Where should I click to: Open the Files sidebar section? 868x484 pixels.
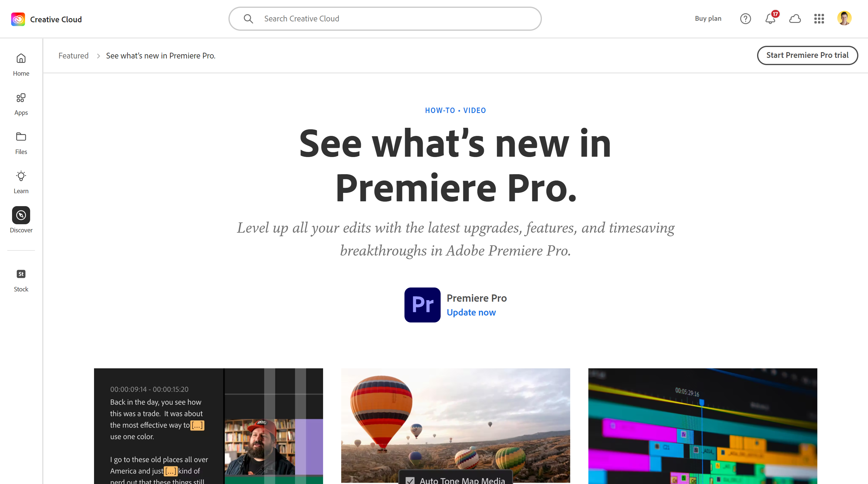21,143
